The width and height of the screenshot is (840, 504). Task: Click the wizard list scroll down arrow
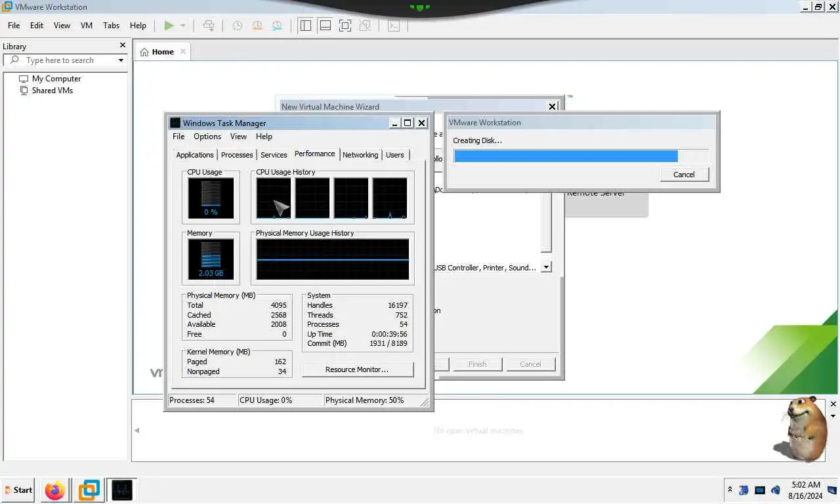point(546,267)
